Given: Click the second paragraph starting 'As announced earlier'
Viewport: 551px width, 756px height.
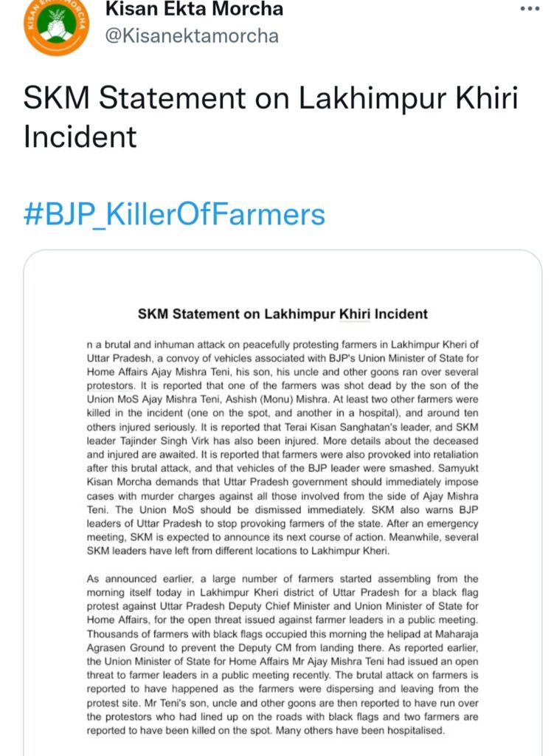Looking at the screenshot, I should (283, 654).
